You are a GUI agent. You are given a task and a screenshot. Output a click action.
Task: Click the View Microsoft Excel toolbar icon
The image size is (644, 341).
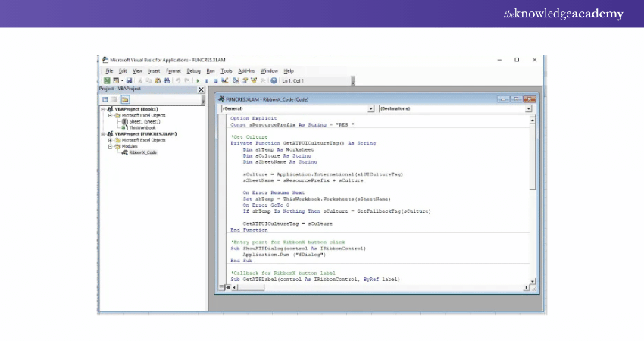click(x=107, y=80)
